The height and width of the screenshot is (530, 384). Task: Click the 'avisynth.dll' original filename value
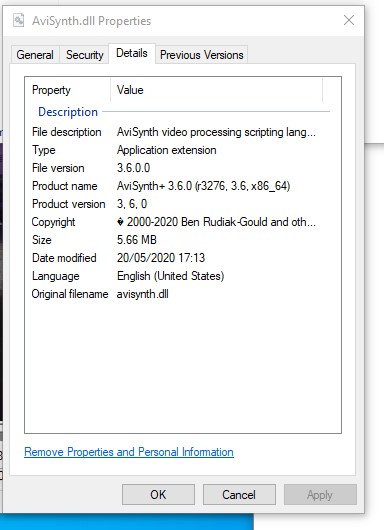tap(143, 294)
